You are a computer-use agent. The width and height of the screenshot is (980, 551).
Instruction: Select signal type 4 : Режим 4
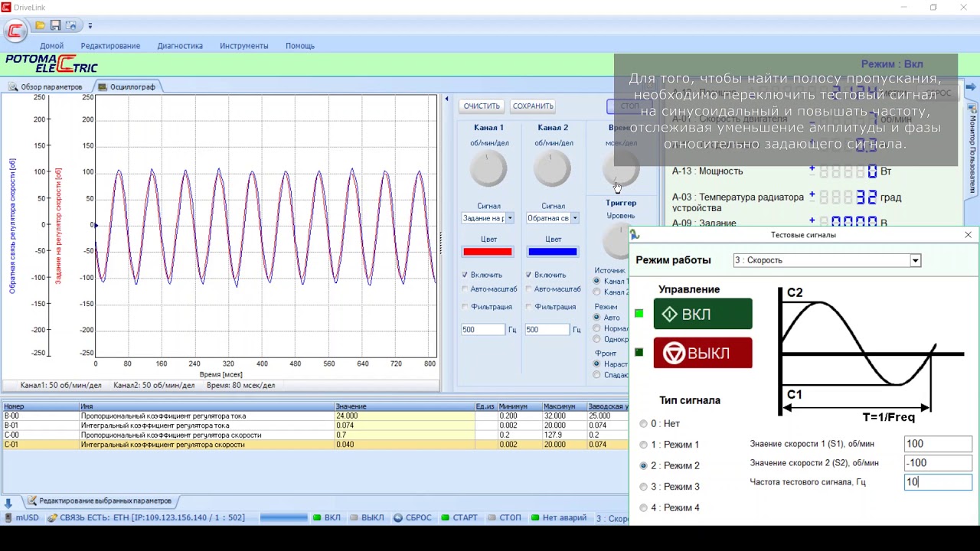tap(643, 508)
